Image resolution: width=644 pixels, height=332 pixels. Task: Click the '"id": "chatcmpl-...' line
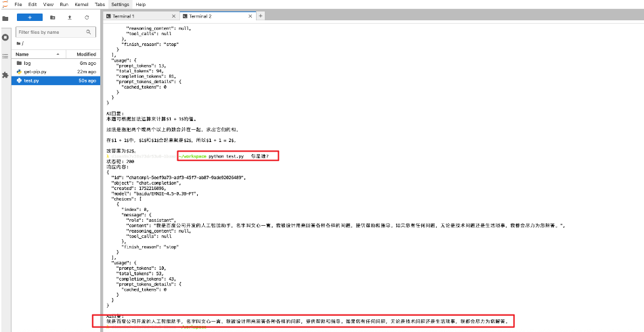[x=178, y=177]
